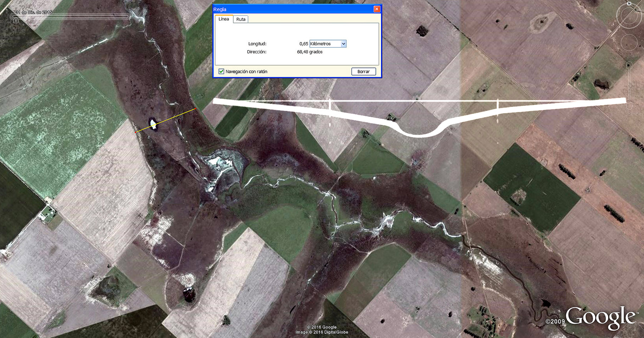Click the zoom slider's center handle
Image resolution: width=644 pixels, height=338 pixels.
tap(629, 86)
